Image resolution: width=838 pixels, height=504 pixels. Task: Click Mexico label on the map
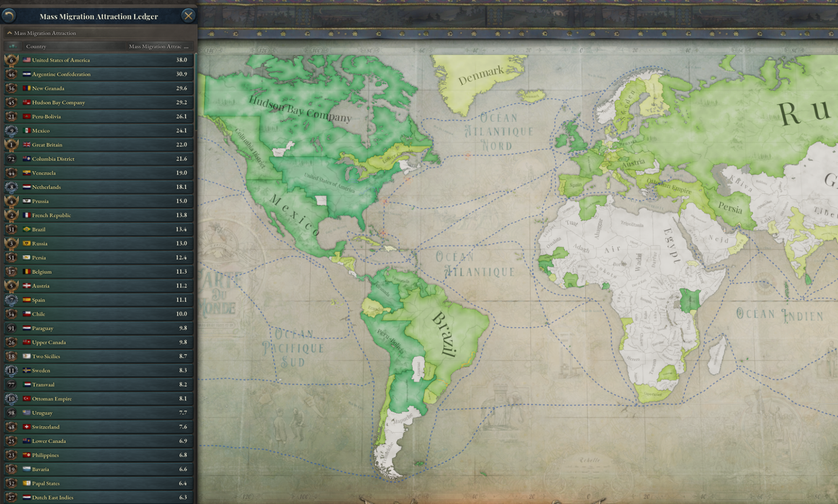295,215
